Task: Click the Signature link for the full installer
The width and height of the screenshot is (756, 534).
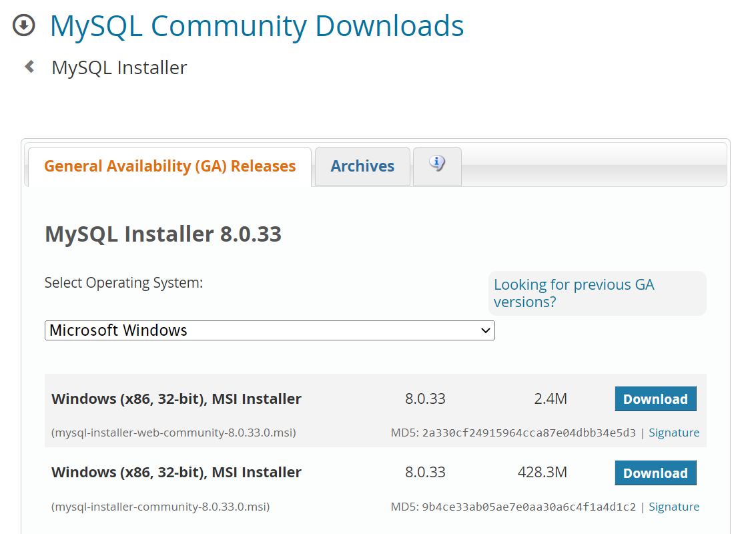Action: [674, 507]
